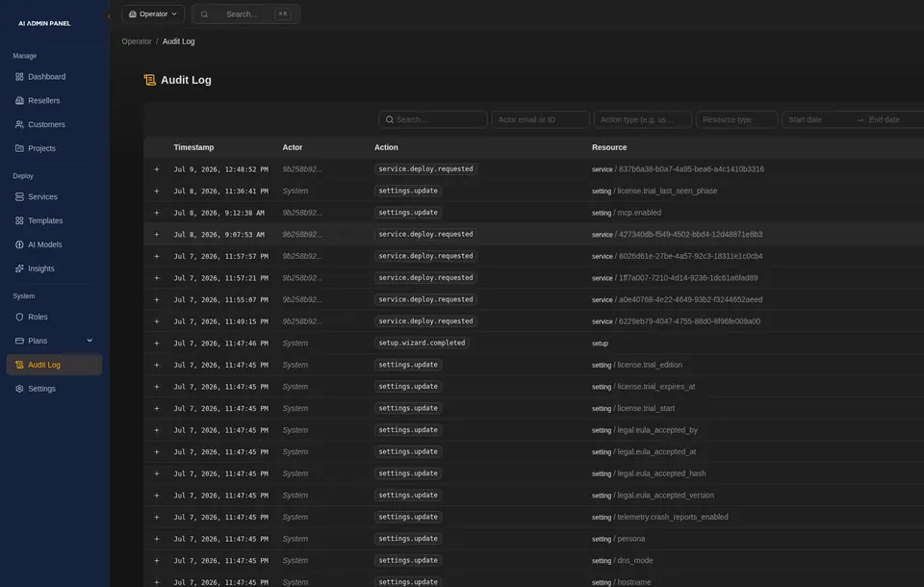The width and height of the screenshot is (924, 587).
Task: Open Templates in the sidebar
Action: pyautogui.click(x=54, y=220)
